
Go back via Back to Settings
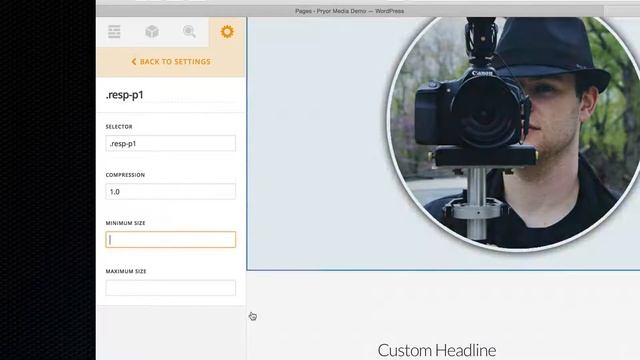click(x=171, y=62)
